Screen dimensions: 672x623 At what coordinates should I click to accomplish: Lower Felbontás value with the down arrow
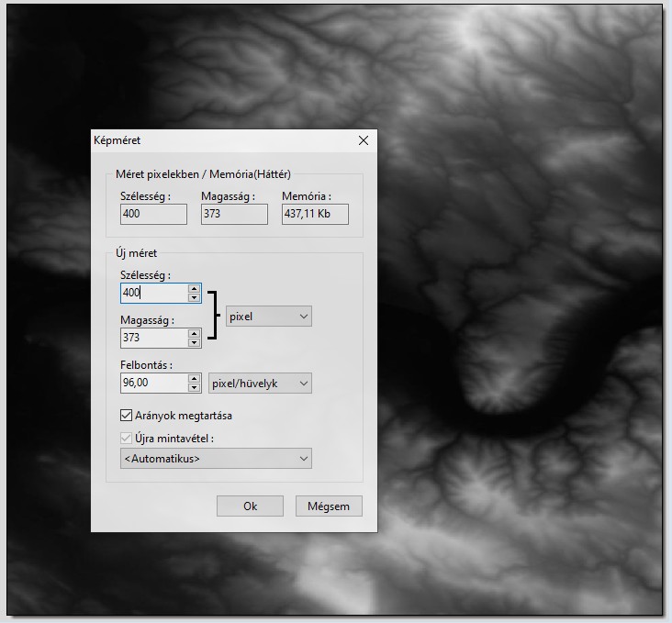(194, 387)
